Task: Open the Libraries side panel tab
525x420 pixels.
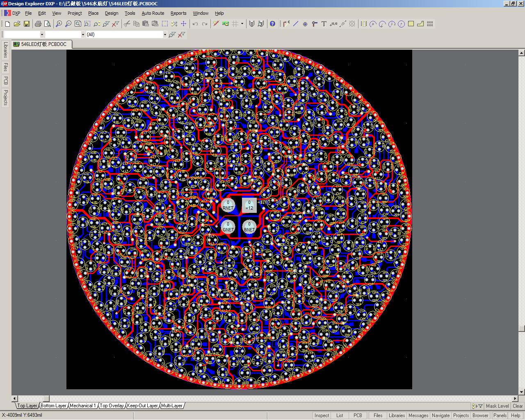Action: coord(6,50)
